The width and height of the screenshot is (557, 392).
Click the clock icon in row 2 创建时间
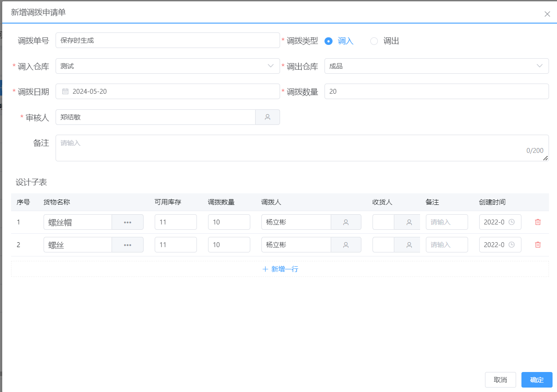pos(512,245)
